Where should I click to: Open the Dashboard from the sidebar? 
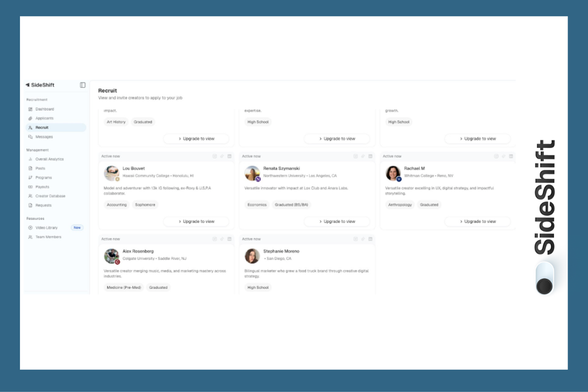point(45,109)
